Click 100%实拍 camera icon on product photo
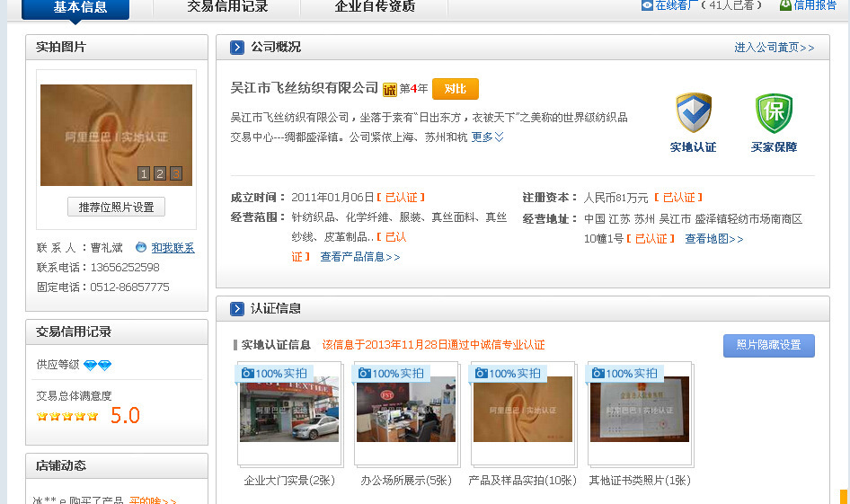This screenshot has width=850, height=504. 482,374
